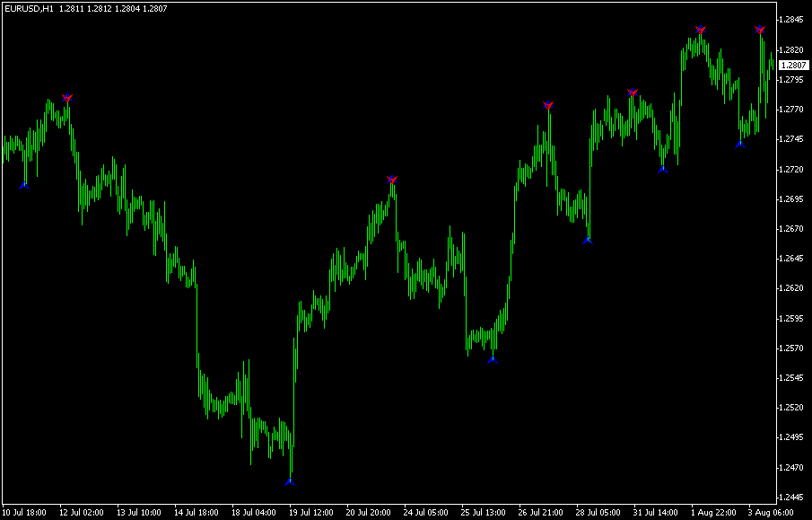Click the 1.2845 price scale label

pyautogui.click(x=793, y=20)
